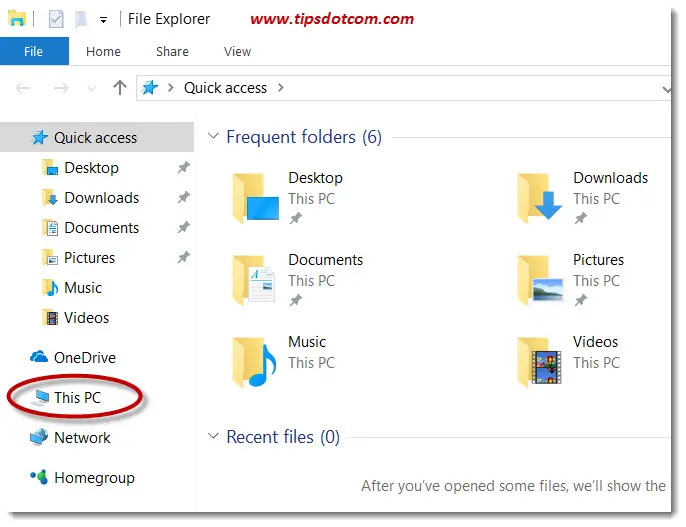Click the Recent files (0) heading
Screen dimensions: 686x527
(283, 437)
